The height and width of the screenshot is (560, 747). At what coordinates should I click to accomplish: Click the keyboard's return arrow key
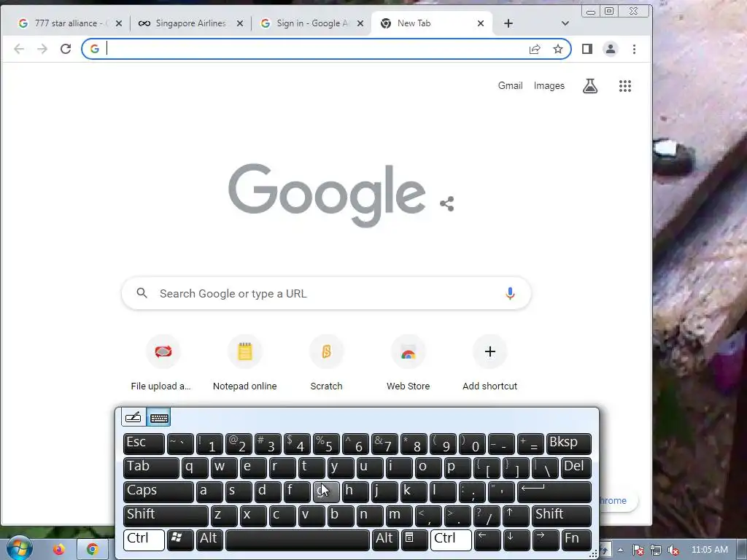click(554, 492)
